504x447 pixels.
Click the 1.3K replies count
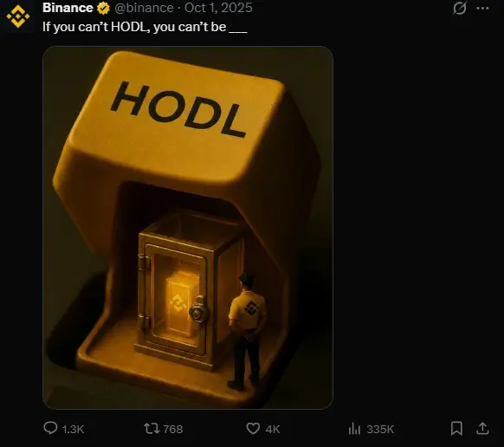(x=73, y=429)
